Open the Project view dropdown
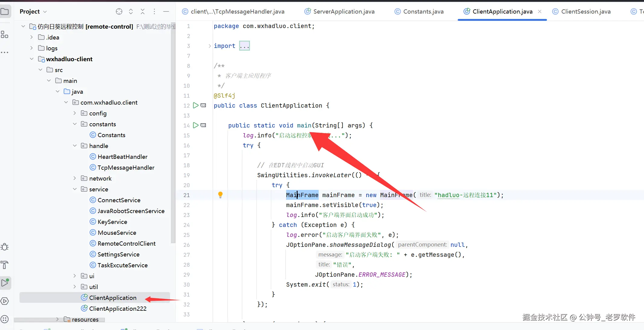Image resolution: width=644 pixels, height=330 pixels. pos(33,11)
